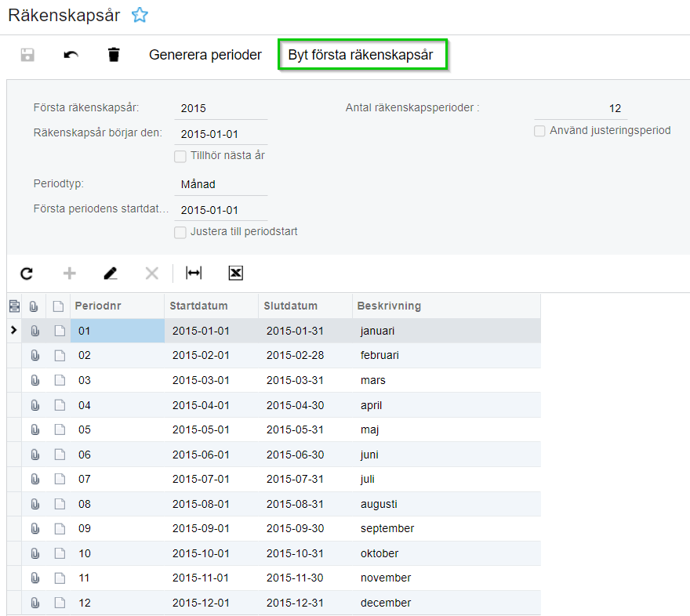
Task: Add Räkenskapsår page to favorites star
Action: point(140,15)
